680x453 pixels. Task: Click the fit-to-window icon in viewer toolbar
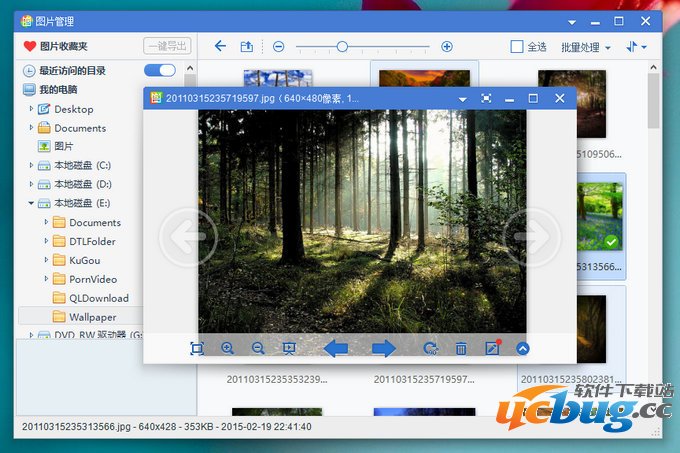[197, 348]
